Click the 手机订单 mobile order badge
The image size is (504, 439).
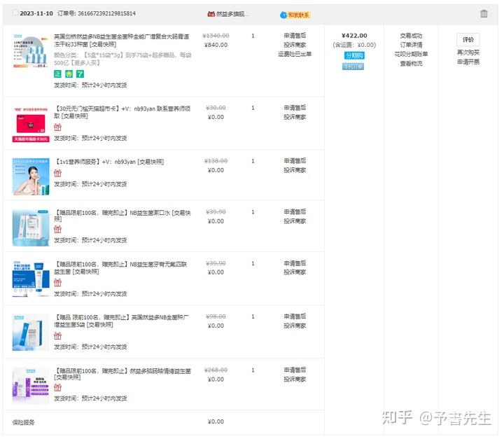click(x=353, y=67)
